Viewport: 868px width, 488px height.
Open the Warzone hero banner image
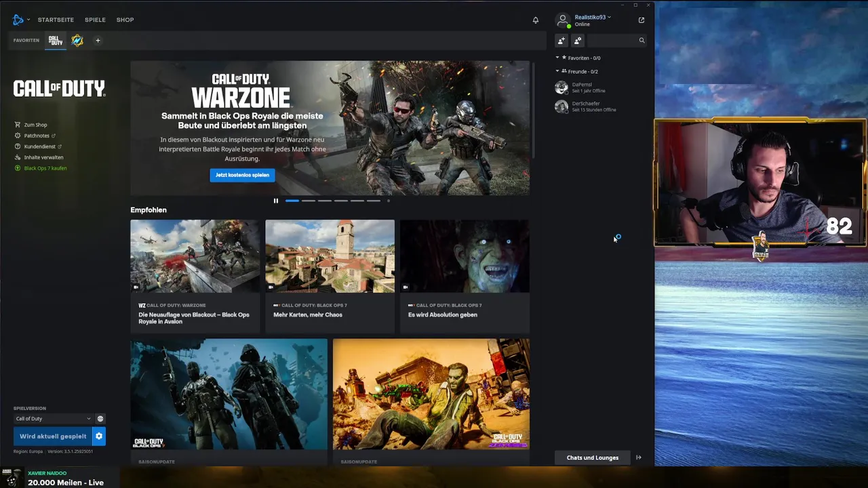point(330,128)
